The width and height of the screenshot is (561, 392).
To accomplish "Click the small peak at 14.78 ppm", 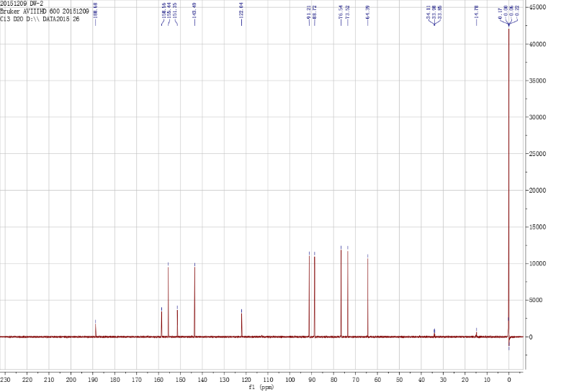I will 477,334.
